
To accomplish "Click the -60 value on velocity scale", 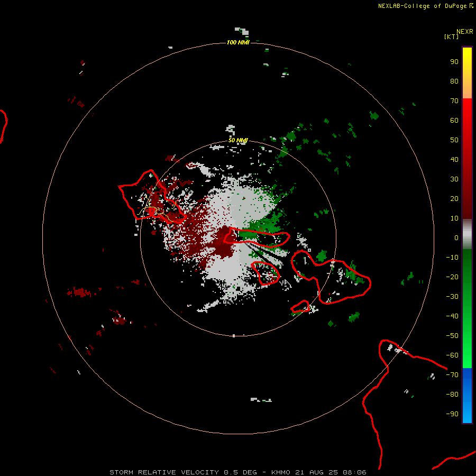I will (452, 355).
